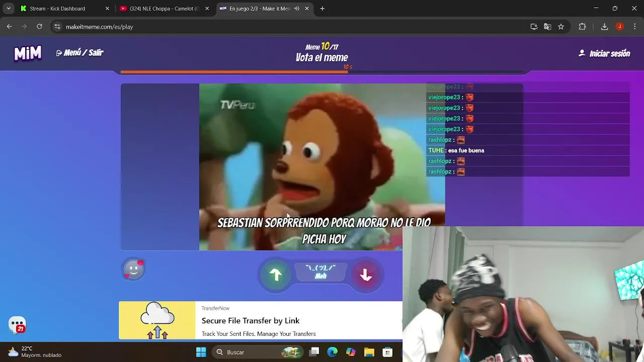Click the install app icon
Image resolution: width=644 pixels, height=362 pixels.
[534, 27]
